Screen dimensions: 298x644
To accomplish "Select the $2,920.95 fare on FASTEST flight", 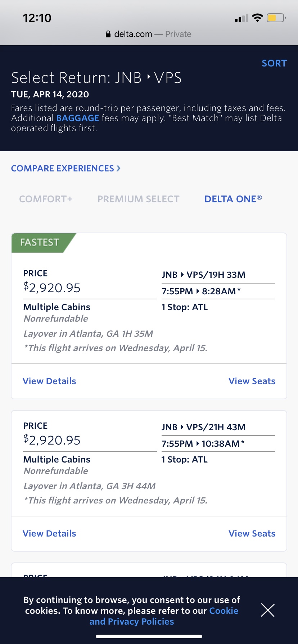I will click(52, 287).
